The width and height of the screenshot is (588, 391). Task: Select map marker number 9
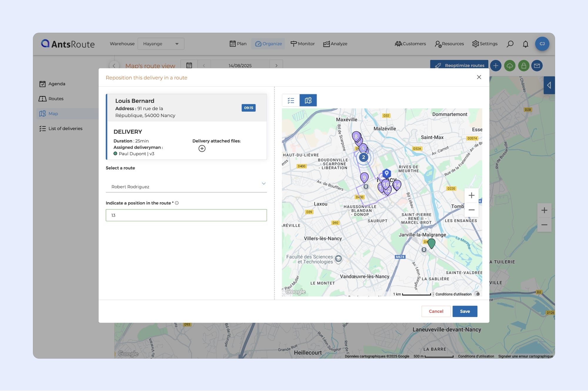point(364,177)
